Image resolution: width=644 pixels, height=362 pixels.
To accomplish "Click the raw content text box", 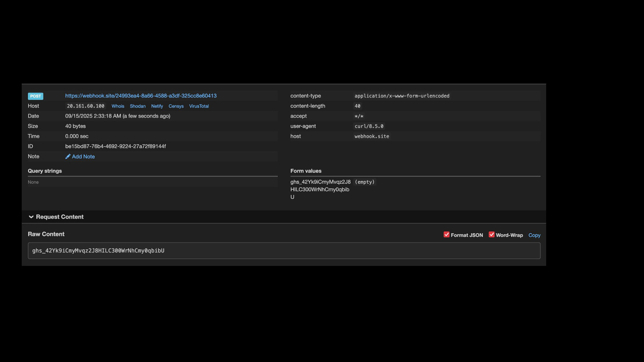I will click(284, 251).
